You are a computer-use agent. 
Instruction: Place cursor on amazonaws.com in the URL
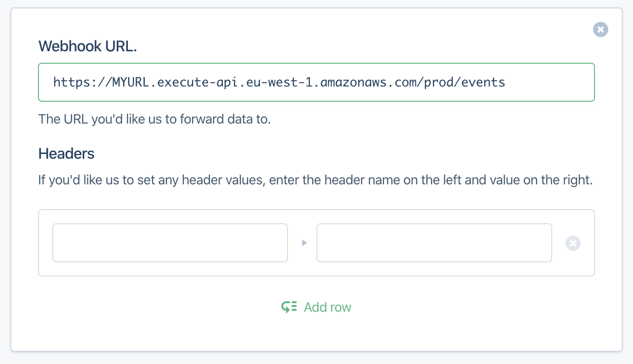pyautogui.click(x=369, y=82)
